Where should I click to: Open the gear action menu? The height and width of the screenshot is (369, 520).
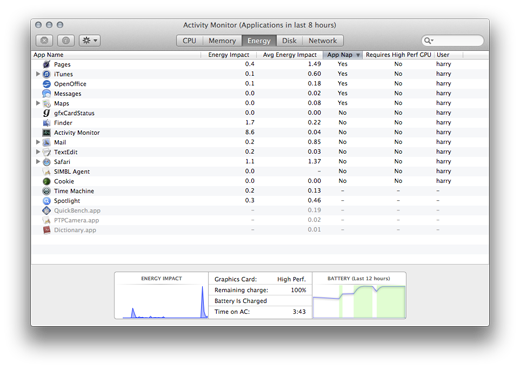(x=90, y=41)
